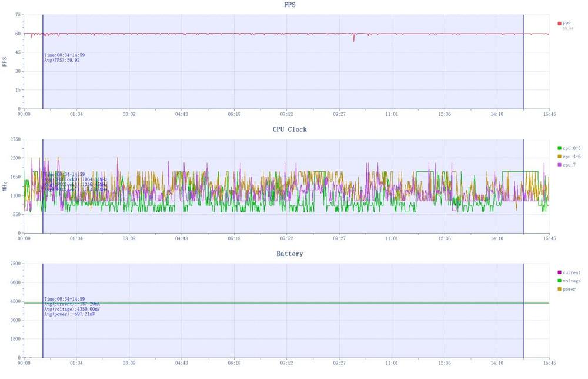The image size is (588, 379).
Task: Toggle the green cpu:0-3 legend marker
Action: [559, 148]
